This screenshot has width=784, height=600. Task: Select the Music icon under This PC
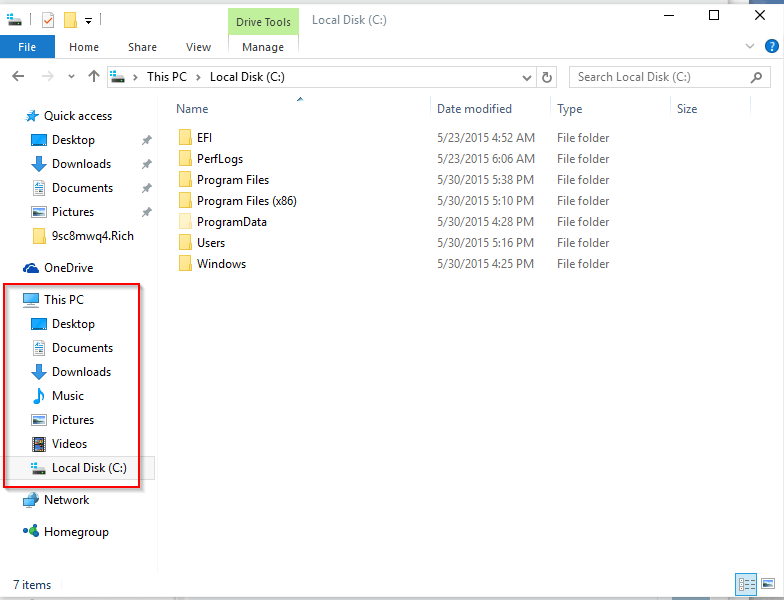coord(39,396)
